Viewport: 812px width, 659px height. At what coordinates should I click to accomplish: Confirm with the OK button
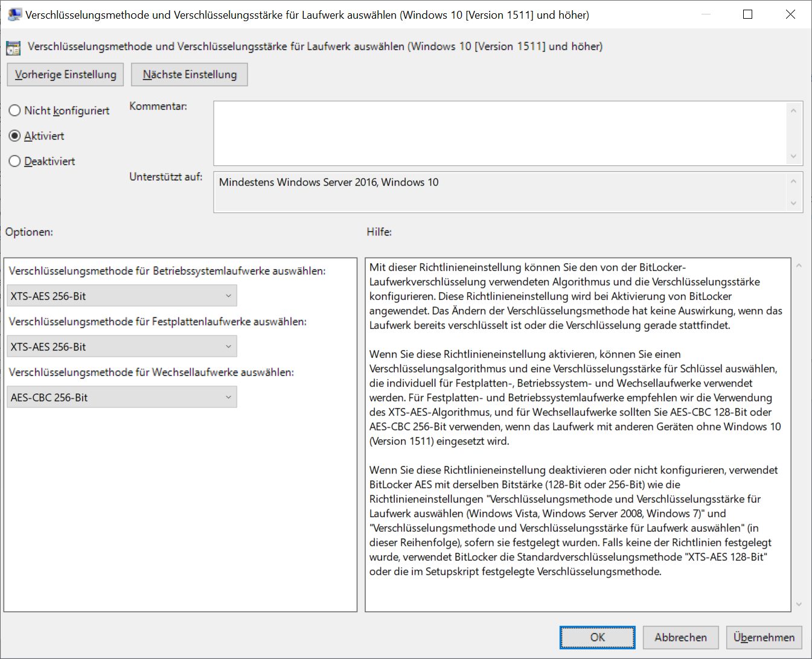click(597, 637)
